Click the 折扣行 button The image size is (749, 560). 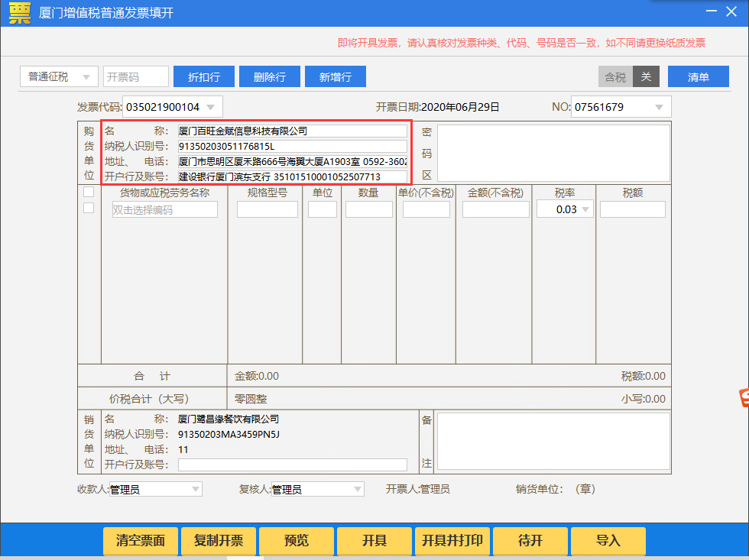tap(204, 76)
